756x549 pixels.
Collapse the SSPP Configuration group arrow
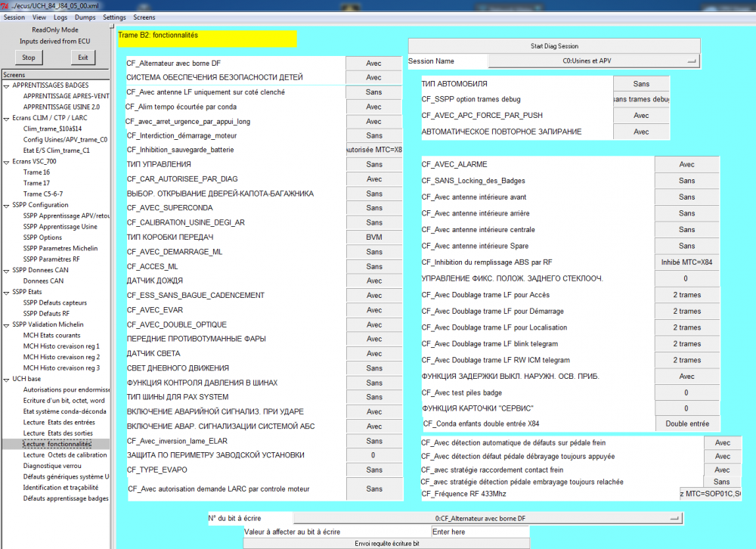pos(6,206)
